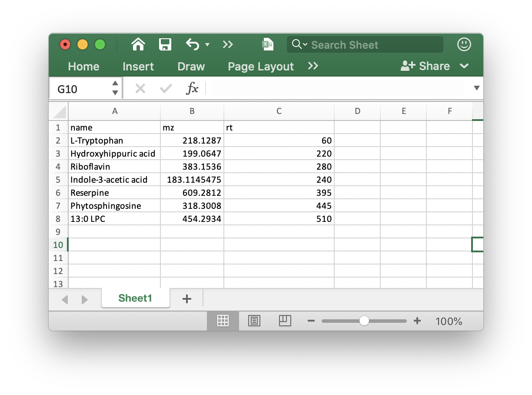
Task: Click the smiley feedback icon
Action: coord(464,44)
